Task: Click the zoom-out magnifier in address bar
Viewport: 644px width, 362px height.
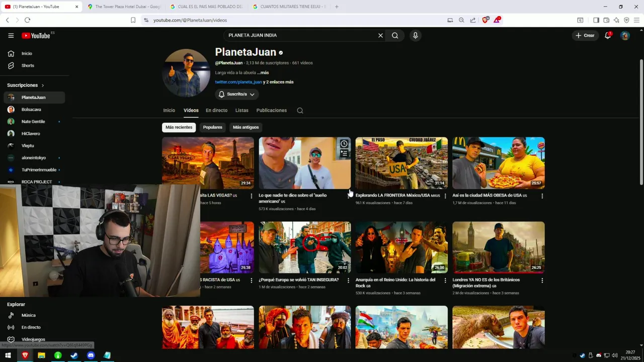Action: point(461,20)
